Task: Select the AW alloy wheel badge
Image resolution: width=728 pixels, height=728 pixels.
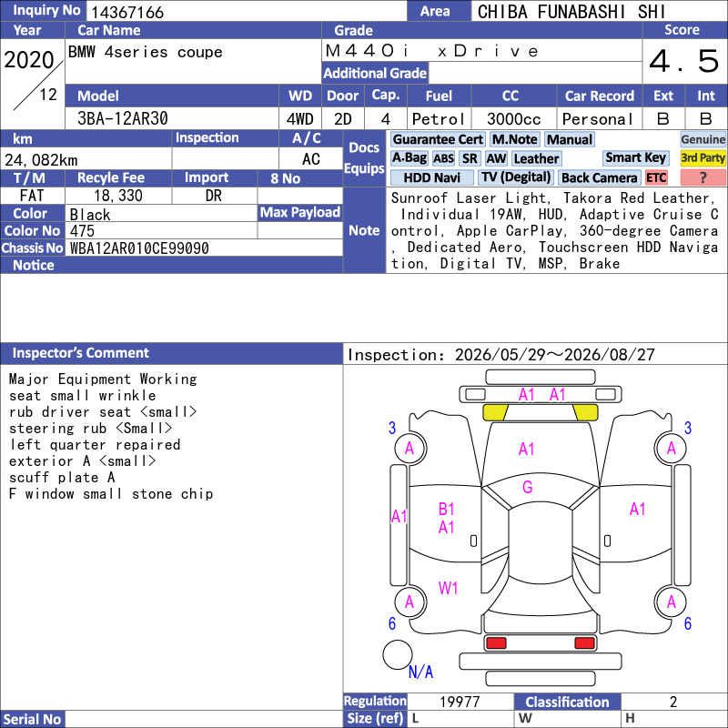Action: [x=496, y=158]
